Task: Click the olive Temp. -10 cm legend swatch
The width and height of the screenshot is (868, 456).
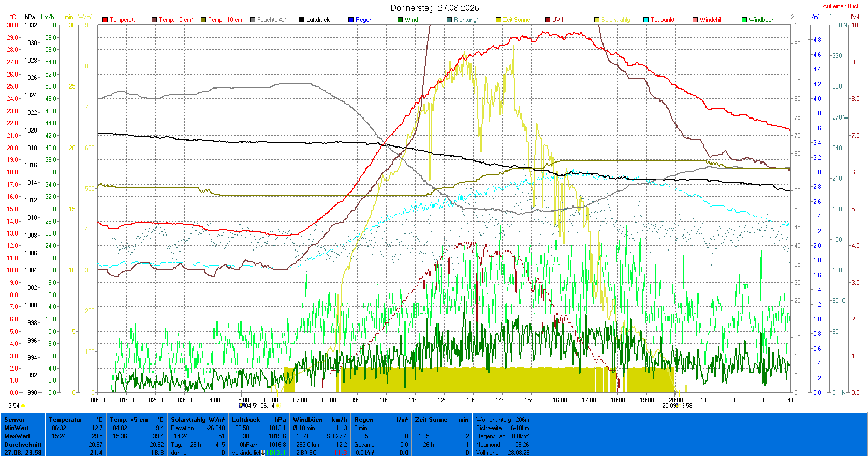Action: pos(203,20)
